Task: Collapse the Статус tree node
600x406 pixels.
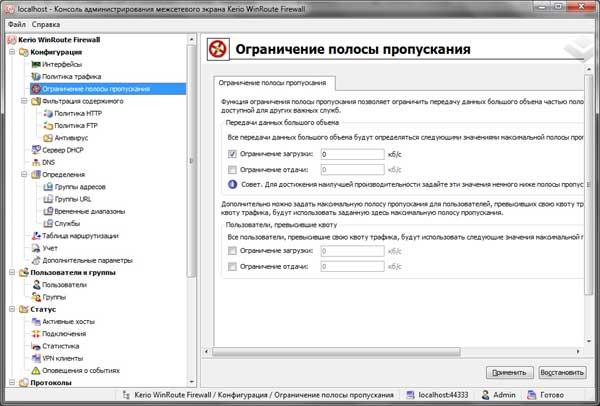Action: (12, 309)
